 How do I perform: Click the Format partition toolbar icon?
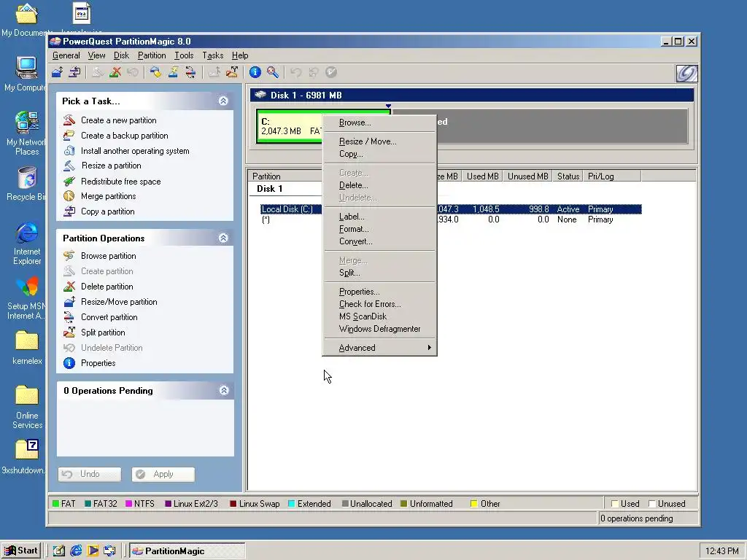tap(173, 72)
